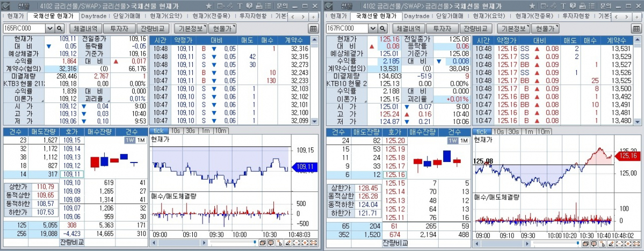Click 체결내역 button in right window
The width and height of the screenshot is (644, 251).
click(408, 28)
